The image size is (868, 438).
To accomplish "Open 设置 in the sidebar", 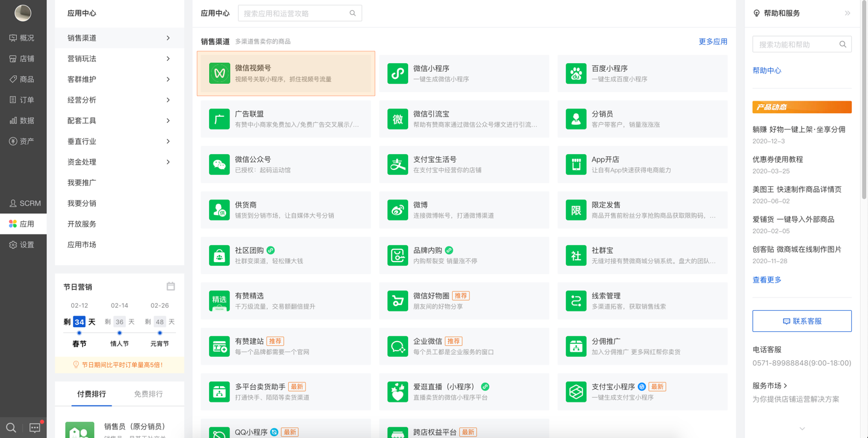I will [x=23, y=245].
